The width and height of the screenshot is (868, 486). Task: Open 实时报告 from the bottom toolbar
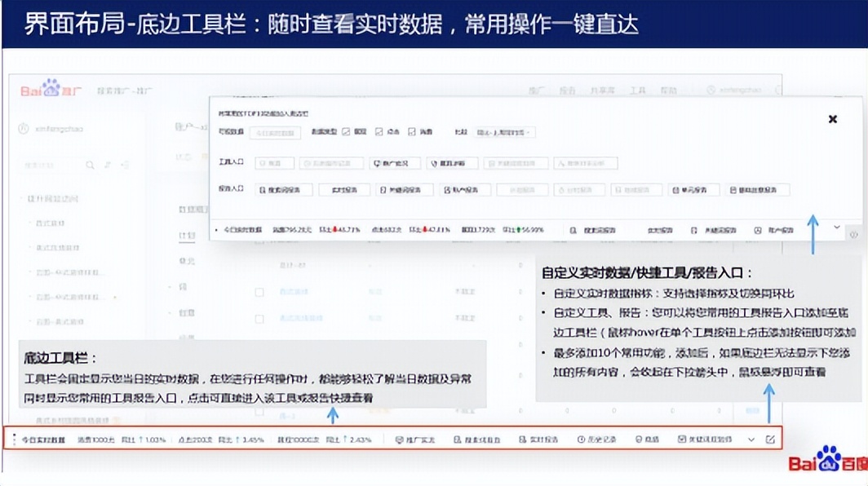pyautogui.click(x=538, y=440)
